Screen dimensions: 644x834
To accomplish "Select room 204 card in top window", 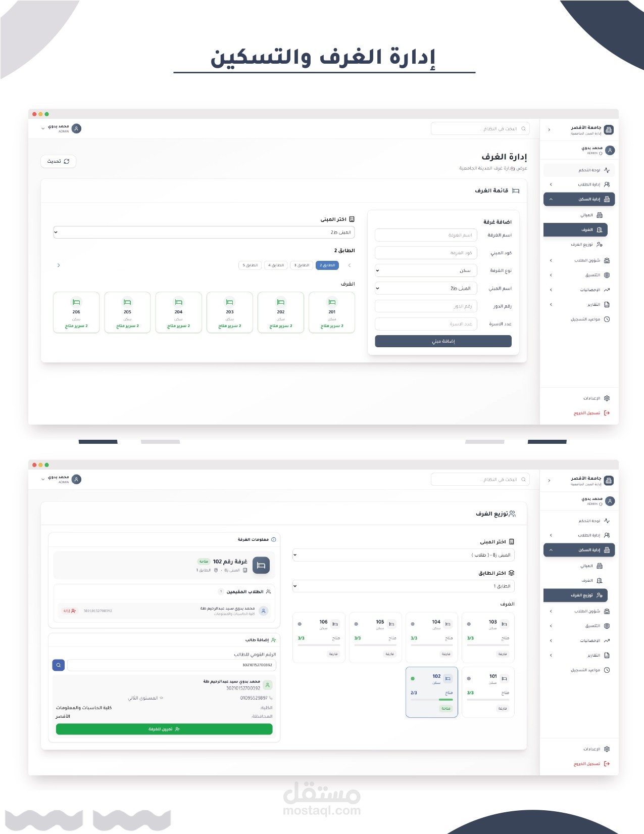I will tap(178, 312).
